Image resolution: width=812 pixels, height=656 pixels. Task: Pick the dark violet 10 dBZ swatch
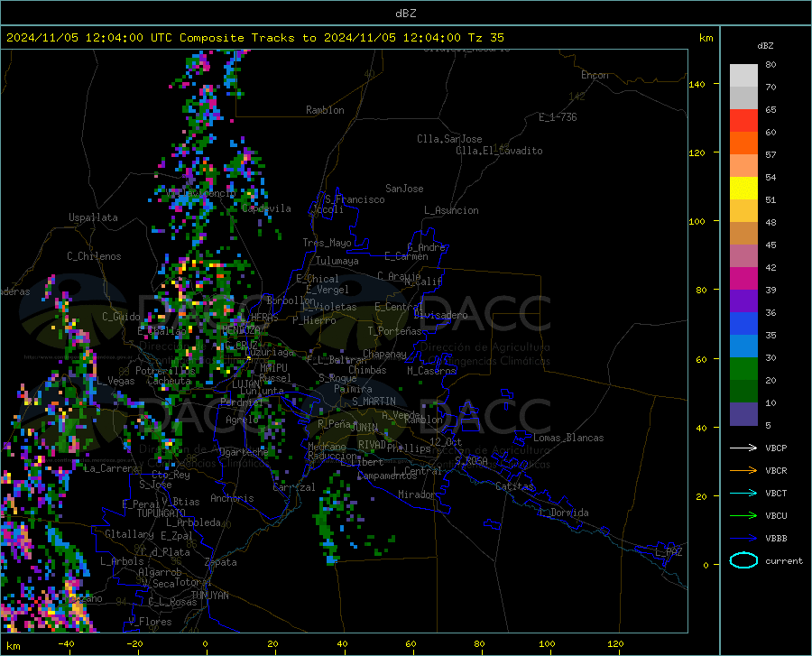point(743,414)
